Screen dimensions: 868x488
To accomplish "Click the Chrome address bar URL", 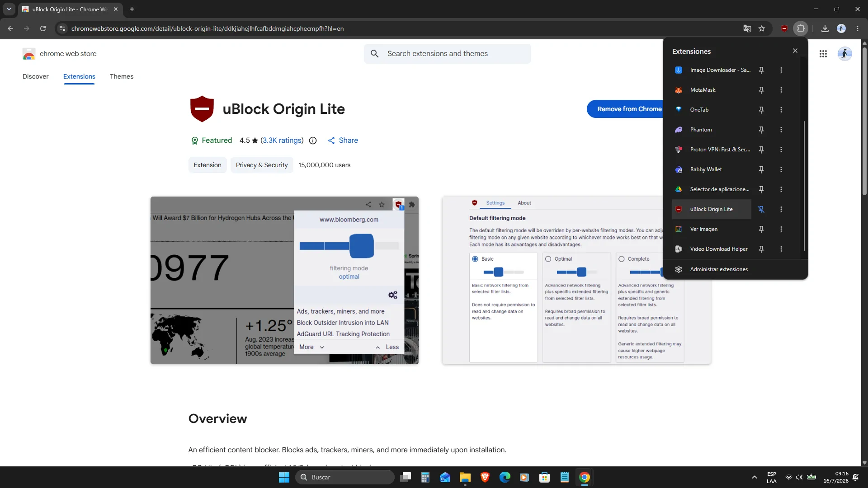I will point(208,28).
